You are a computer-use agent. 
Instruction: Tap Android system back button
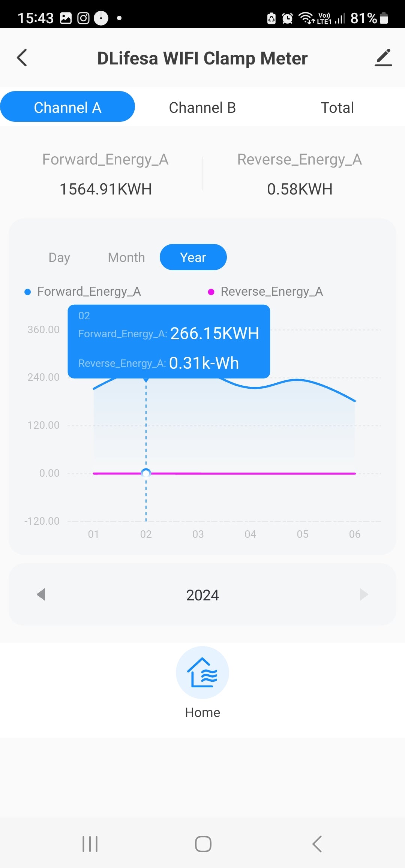[x=317, y=844]
